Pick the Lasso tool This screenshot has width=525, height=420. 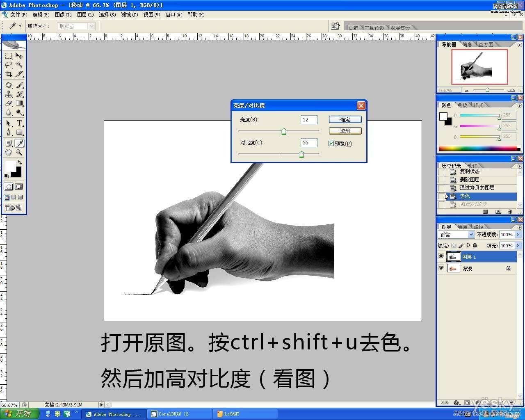[x=9, y=65]
